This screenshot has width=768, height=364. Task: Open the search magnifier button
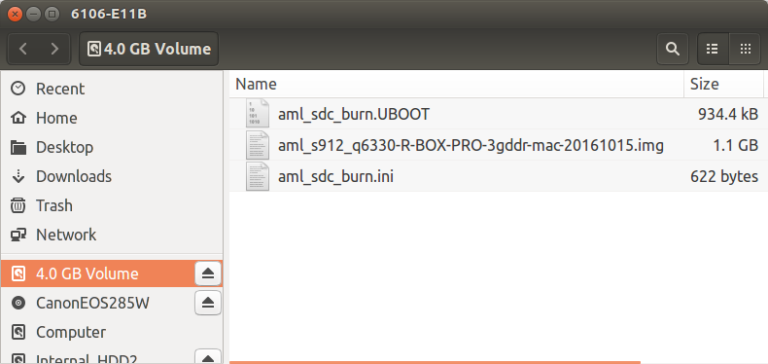click(x=672, y=49)
